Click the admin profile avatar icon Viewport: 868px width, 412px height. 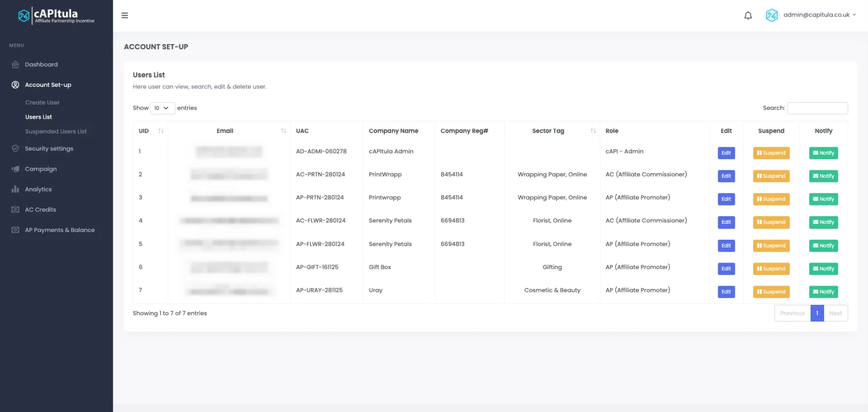(x=772, y=15)
